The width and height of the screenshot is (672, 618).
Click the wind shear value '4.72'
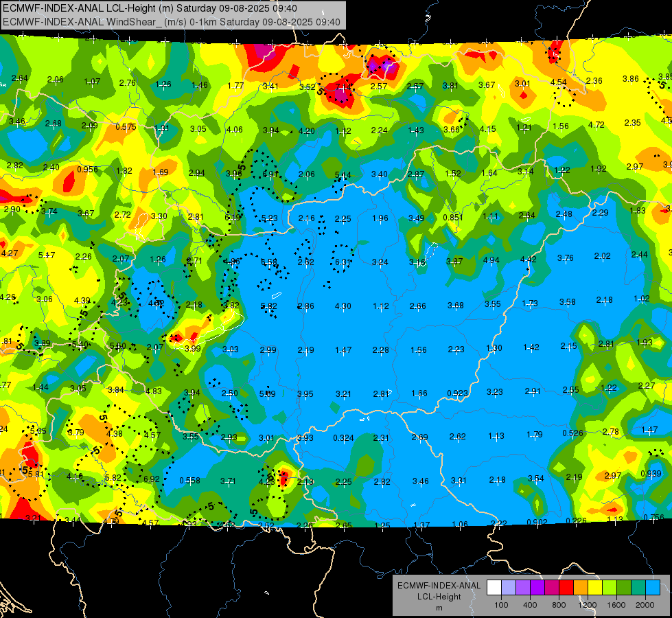596,124
